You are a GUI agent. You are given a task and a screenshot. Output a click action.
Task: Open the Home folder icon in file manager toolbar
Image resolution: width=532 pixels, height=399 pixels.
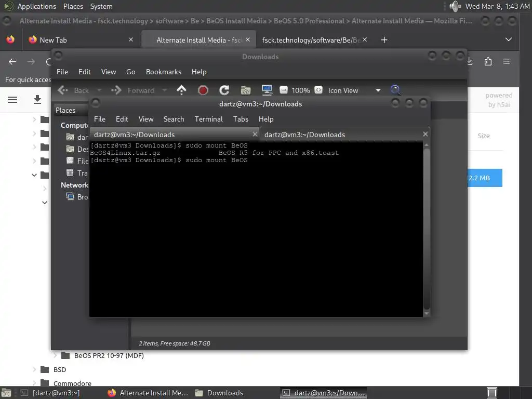tap(245, 90)
